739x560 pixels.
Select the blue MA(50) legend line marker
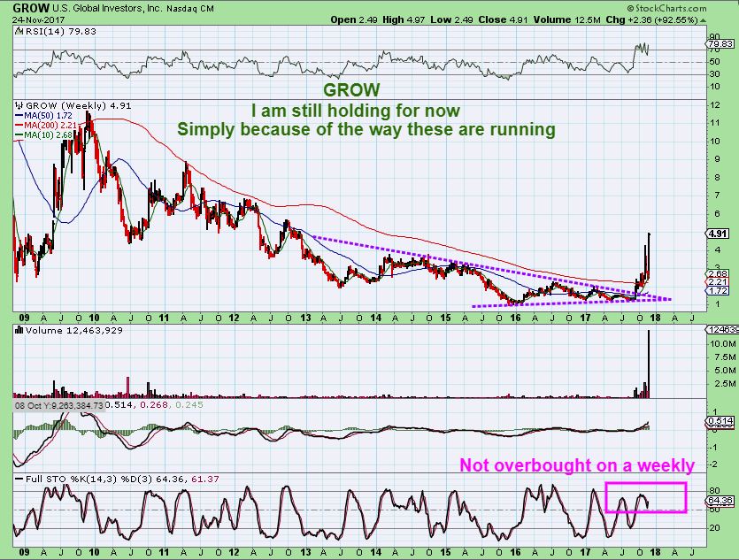19,115
